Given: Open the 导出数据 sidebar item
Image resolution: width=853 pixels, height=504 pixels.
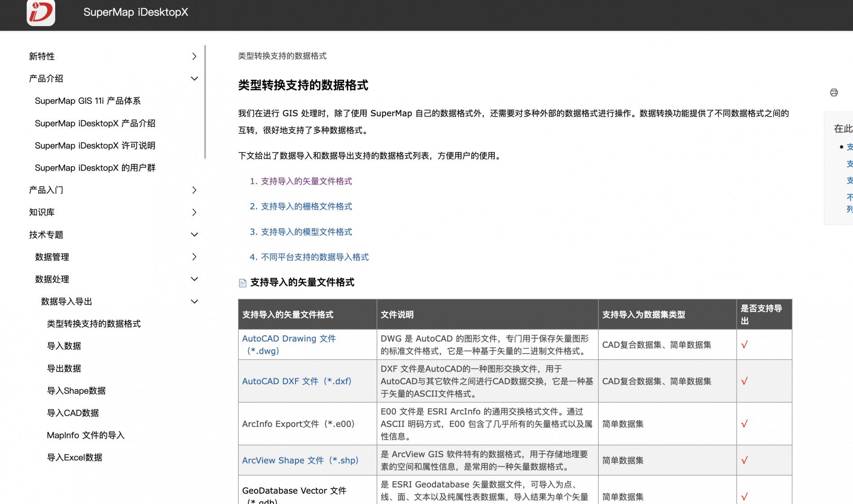Looking at the screenshot, I should click(x=64, y=368).
